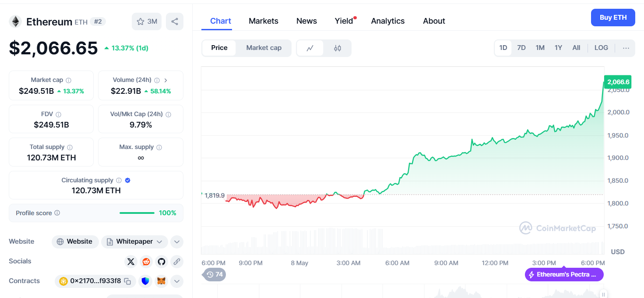Open the Markets tab
644x298 pixels.
click(264, 21)
